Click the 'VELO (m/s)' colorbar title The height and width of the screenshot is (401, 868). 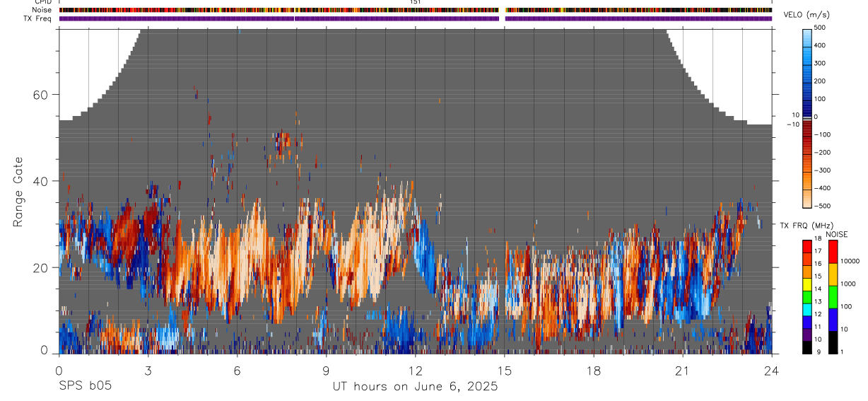point(807,15)
